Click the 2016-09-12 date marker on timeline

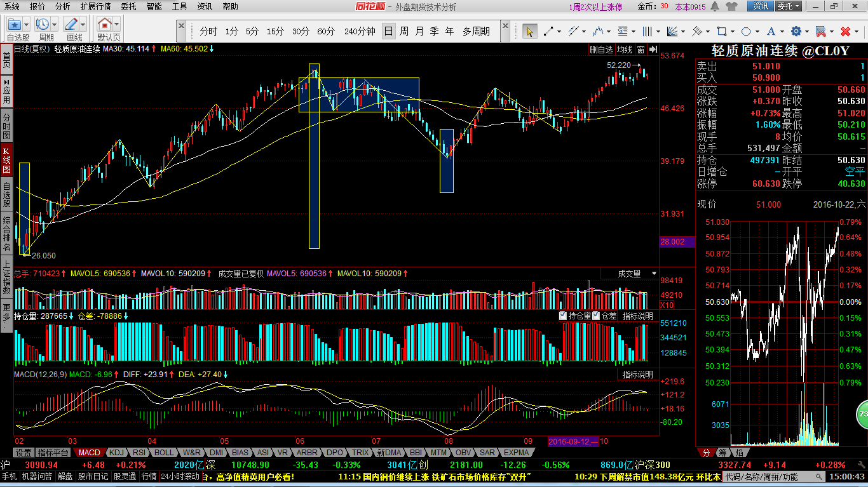click(573, 441)
